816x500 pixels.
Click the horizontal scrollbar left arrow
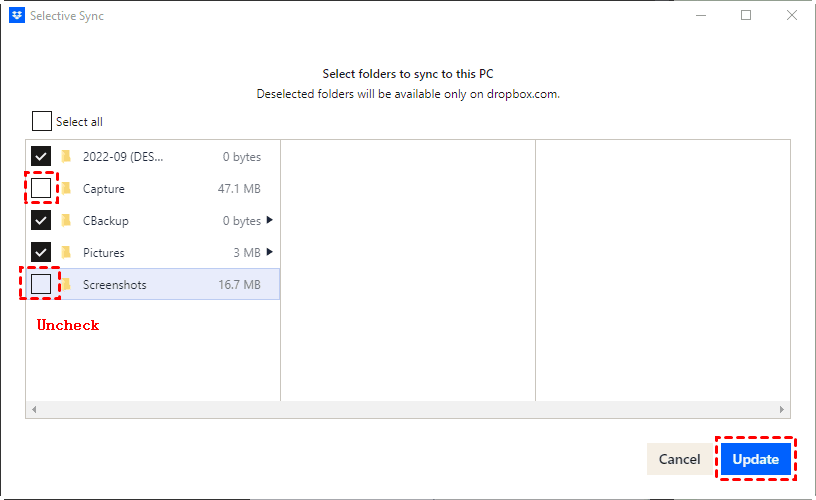tap(33, 410)
